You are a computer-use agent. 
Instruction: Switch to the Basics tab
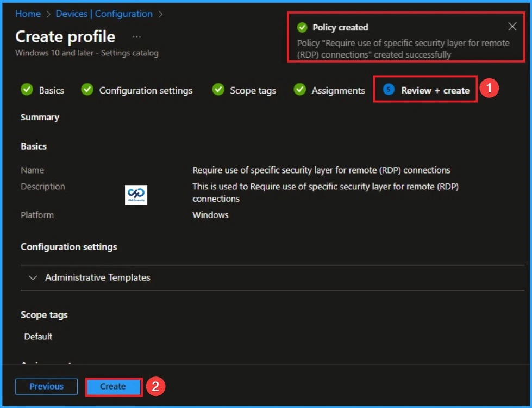[50, 90]
